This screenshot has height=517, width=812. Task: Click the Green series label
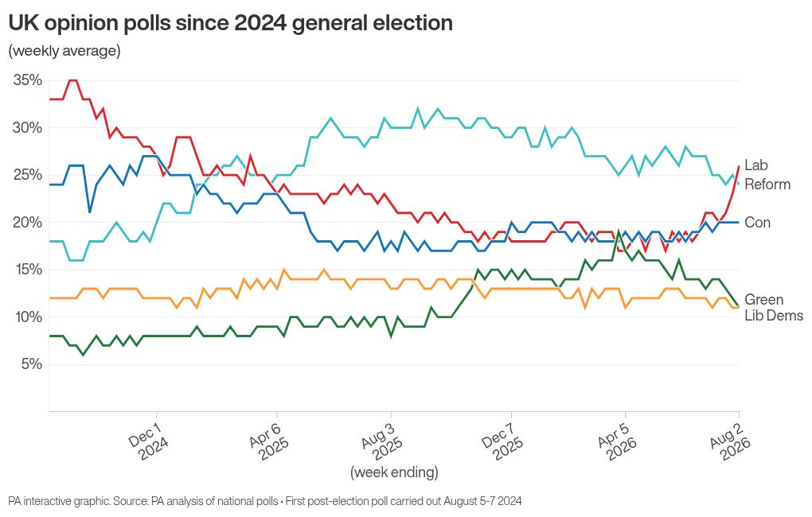764,300
